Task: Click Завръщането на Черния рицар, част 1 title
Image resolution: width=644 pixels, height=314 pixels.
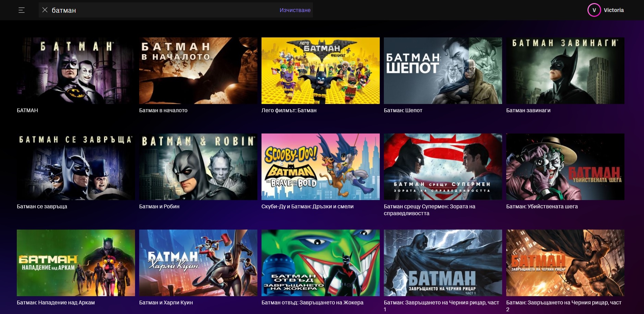Action: coord(441,306)
